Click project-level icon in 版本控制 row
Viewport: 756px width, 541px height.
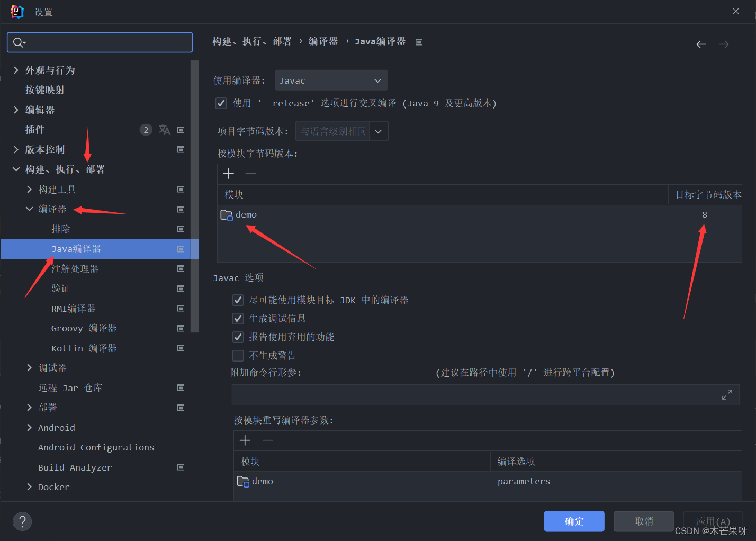click(x=181, y=150)
